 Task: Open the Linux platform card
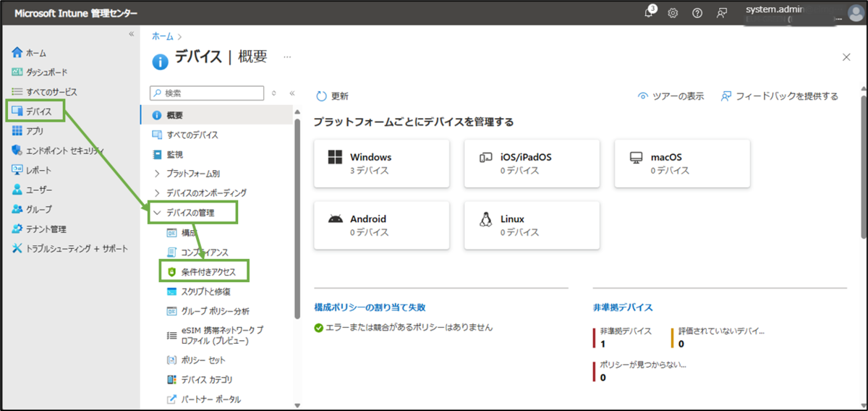(532, 225)
